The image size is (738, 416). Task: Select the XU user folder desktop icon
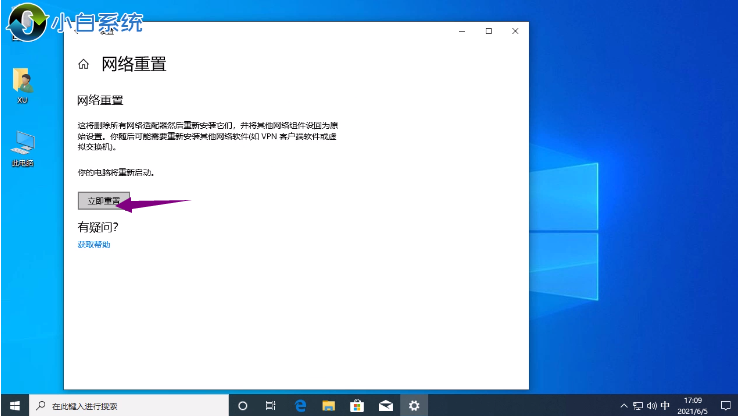coord(22,86)
